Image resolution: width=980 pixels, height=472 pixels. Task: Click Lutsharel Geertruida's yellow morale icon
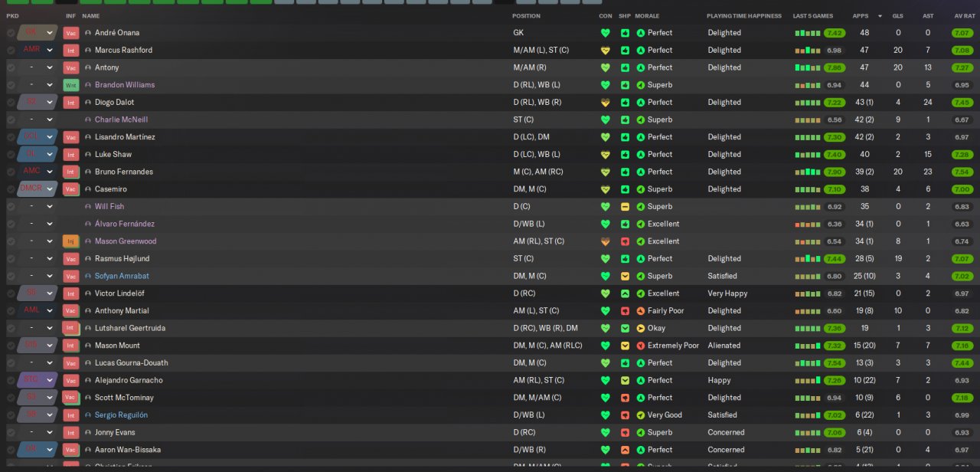(x=641, y=328)
